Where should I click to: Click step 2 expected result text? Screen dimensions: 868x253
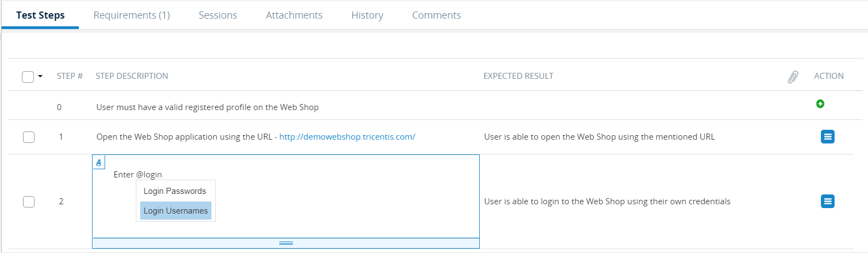point(607,202)
